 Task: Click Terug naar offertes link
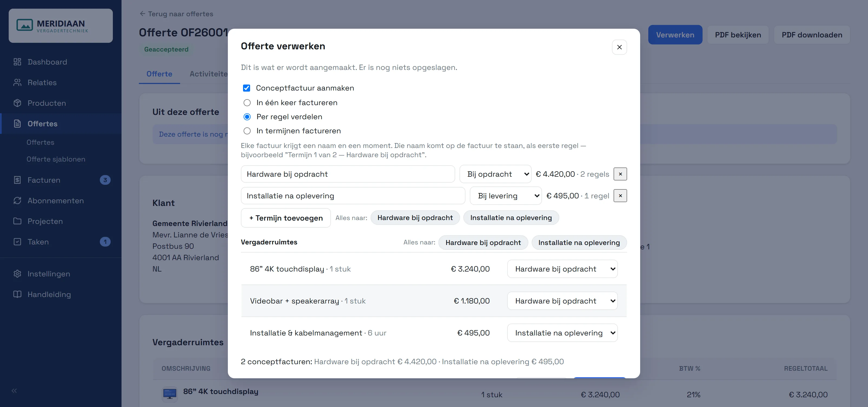(176, 14)
